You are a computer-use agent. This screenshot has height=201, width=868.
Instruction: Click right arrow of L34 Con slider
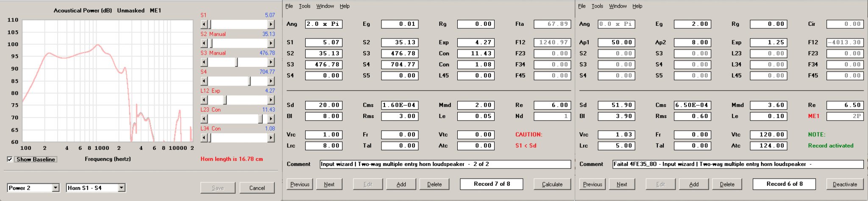click(271, 138)
